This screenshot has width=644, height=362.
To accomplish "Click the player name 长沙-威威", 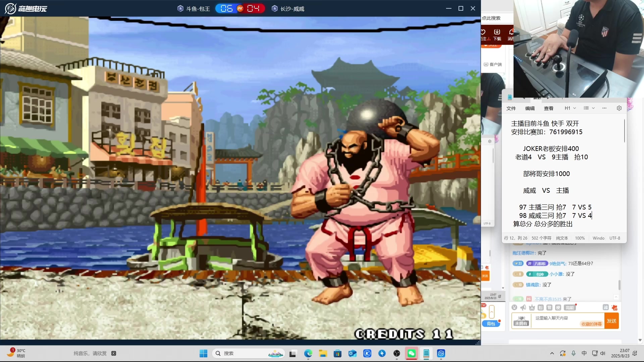I will pos(292,9).
